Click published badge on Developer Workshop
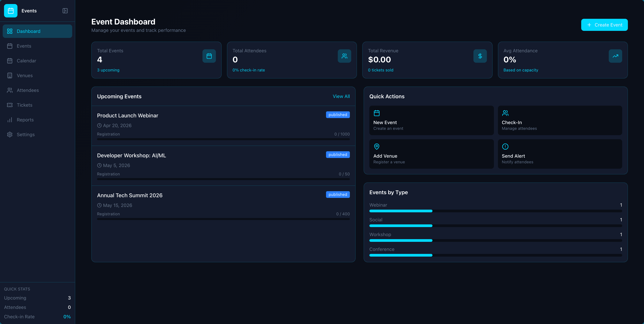 338,155
